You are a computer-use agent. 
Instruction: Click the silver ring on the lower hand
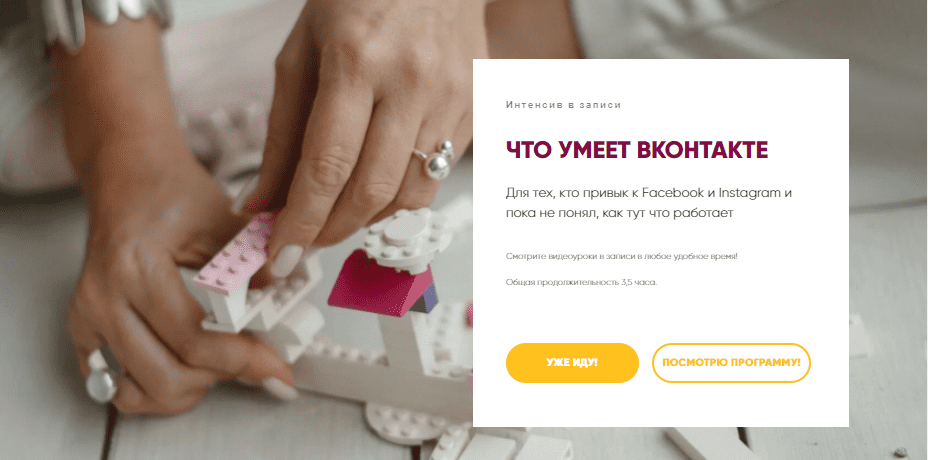102,377
